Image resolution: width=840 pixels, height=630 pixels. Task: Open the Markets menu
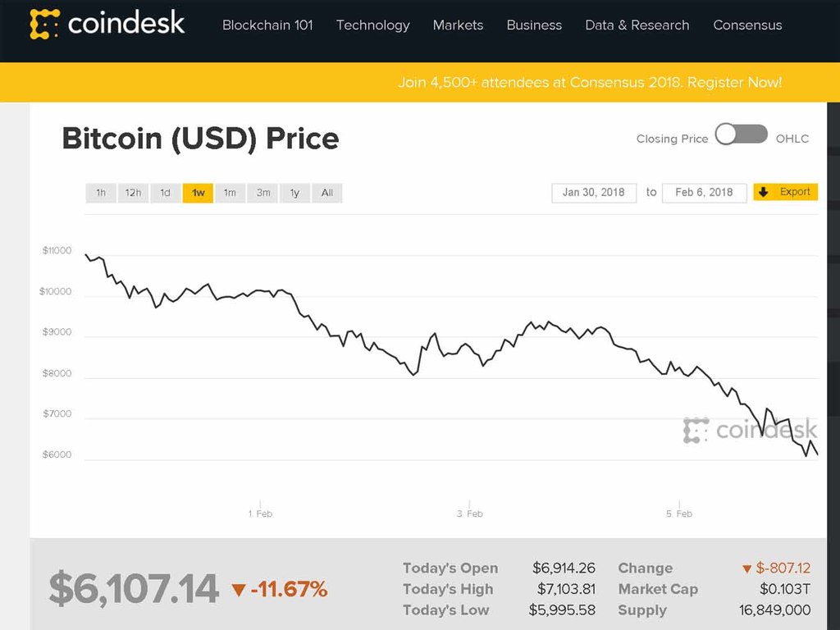point(458,25)
